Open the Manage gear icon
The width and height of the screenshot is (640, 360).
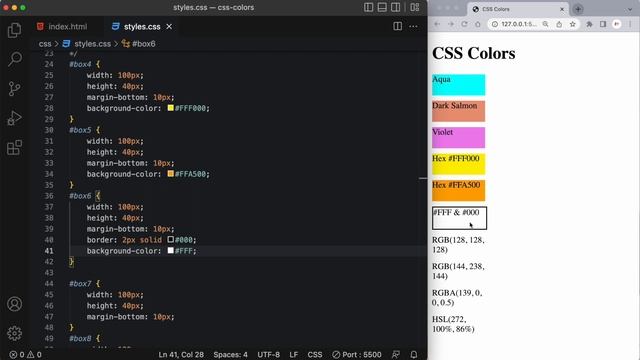[14, 333]
